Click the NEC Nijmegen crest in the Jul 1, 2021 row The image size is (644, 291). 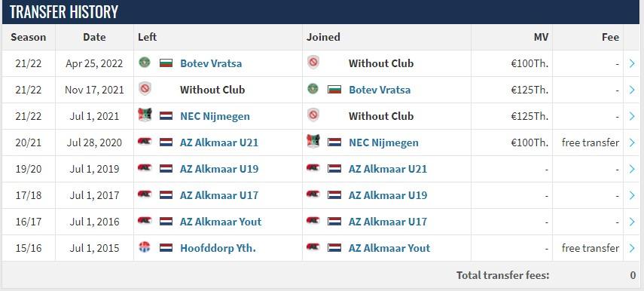[145, 115]
